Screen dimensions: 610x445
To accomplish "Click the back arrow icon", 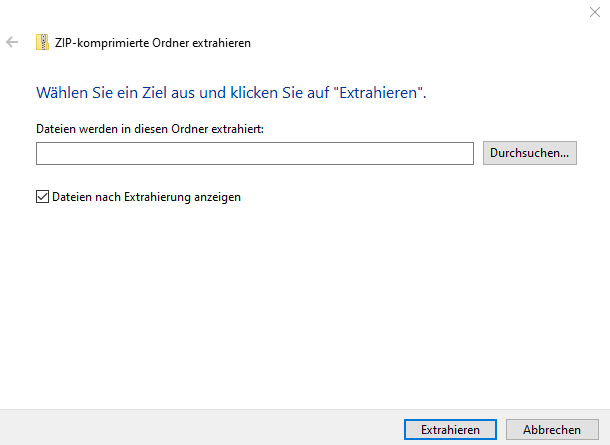I will (12, 42).
